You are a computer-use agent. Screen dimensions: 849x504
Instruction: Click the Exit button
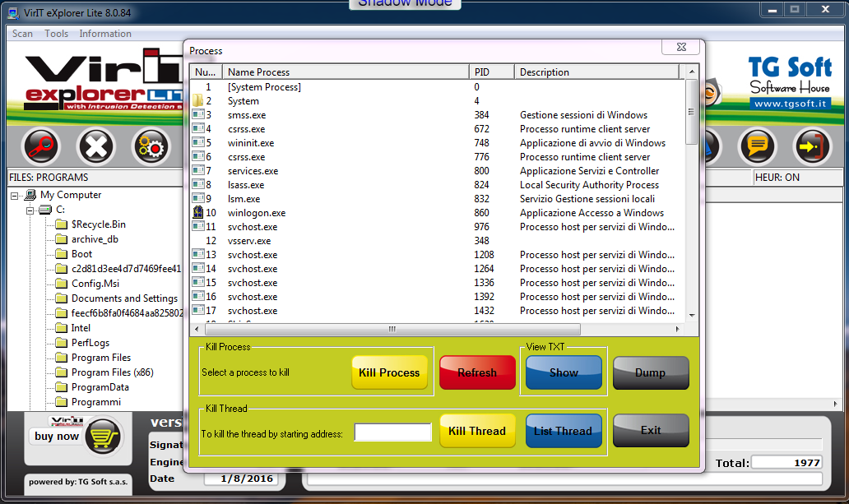coord(651,430)
